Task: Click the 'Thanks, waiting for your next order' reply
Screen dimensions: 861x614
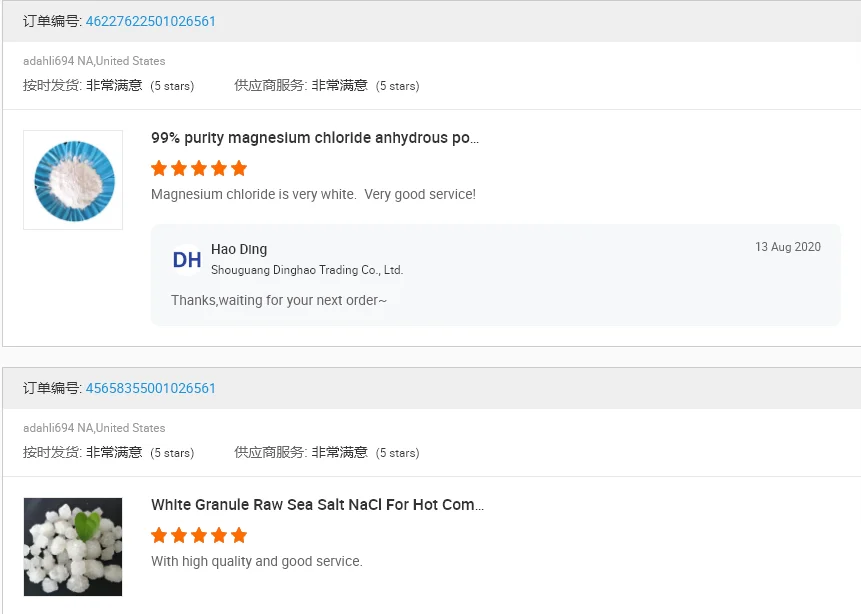Action: (279, 300)
